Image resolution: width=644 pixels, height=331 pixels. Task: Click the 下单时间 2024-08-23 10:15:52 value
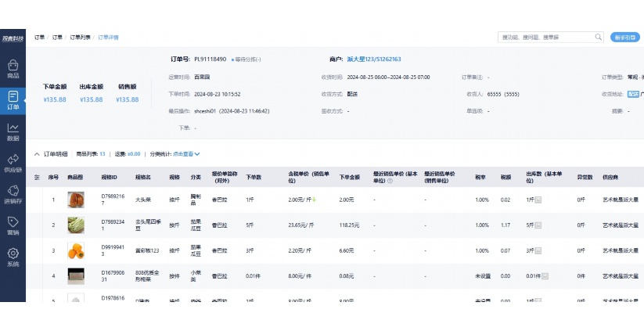click(x=218, y=94)
